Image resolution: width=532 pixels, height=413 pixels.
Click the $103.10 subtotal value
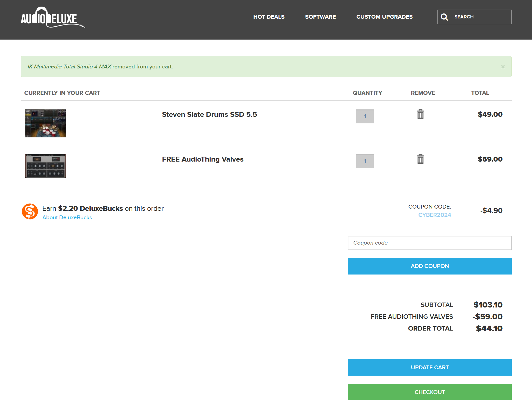(488, 305)
